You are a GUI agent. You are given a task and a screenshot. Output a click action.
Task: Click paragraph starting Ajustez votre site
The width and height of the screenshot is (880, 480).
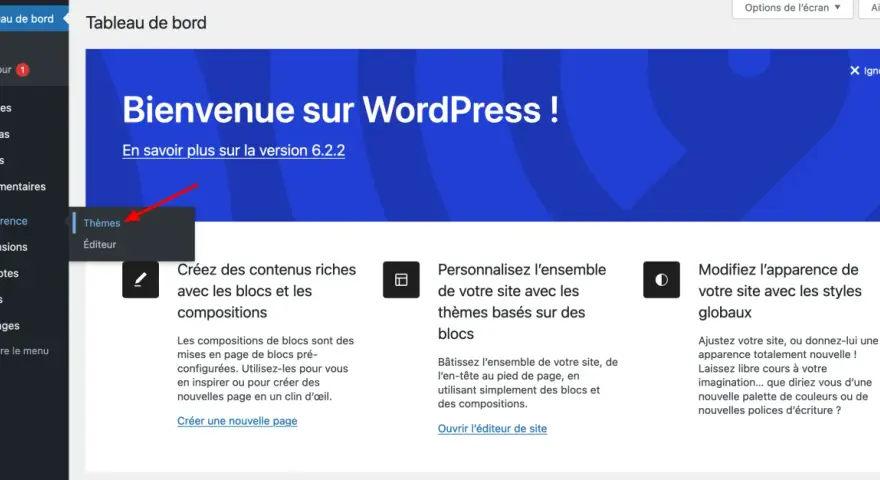coord(788,375)
